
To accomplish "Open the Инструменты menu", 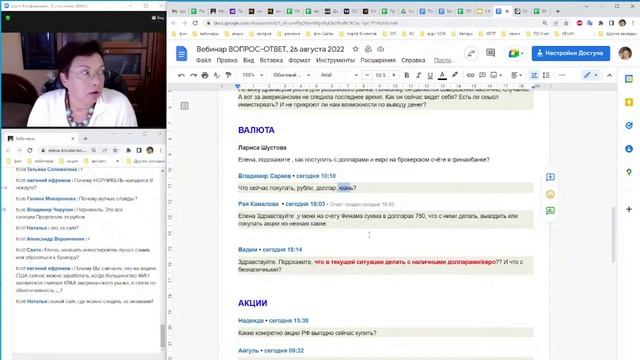I will [335, 60].
